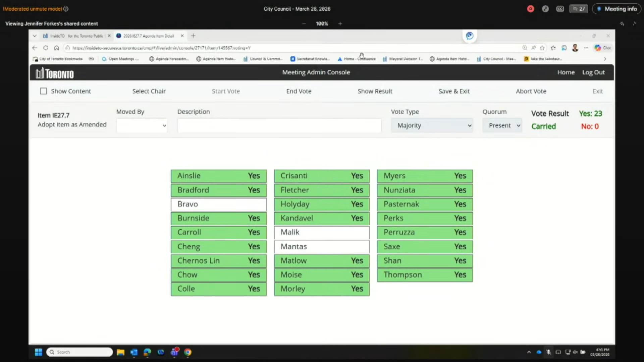
Task: Toggle Malik's vote entry
Action: [x=322, y=232]
